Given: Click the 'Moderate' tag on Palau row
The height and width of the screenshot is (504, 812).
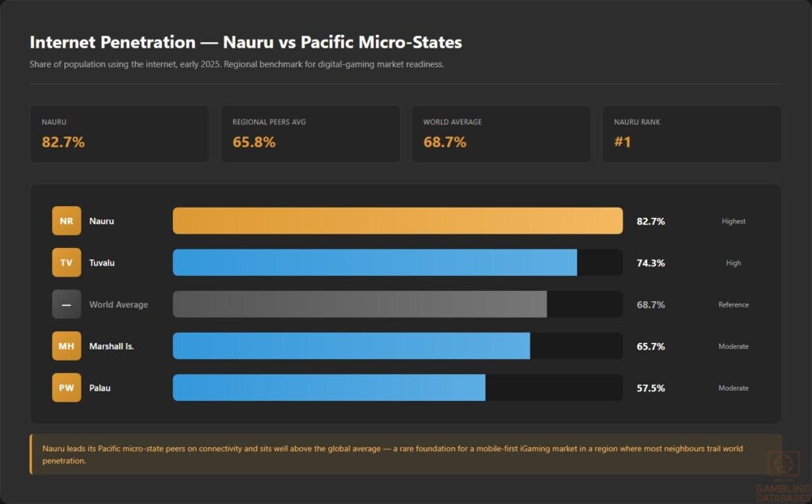Looking at the screenshot, I should [733, 388].
